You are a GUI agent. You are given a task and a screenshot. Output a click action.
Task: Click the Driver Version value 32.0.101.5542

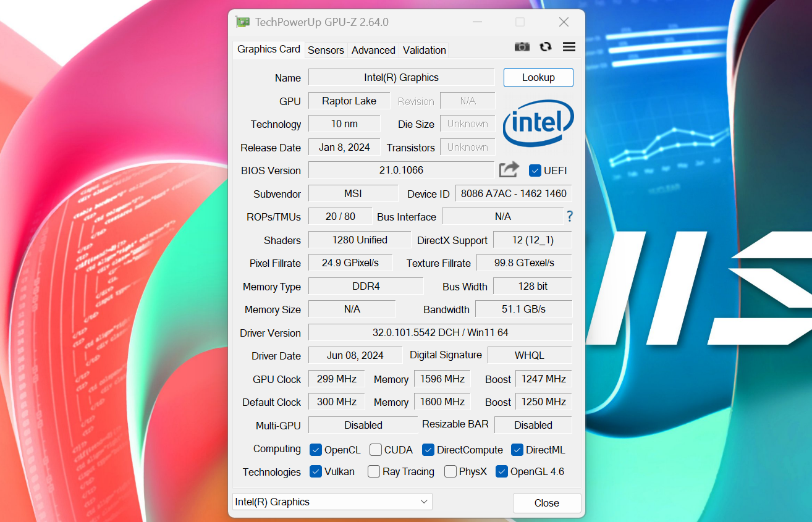pyautogui.click(x=440, y=332)
